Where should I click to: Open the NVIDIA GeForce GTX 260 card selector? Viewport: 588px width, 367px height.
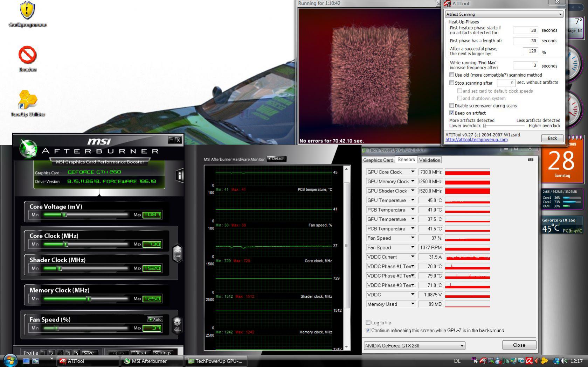414,346
